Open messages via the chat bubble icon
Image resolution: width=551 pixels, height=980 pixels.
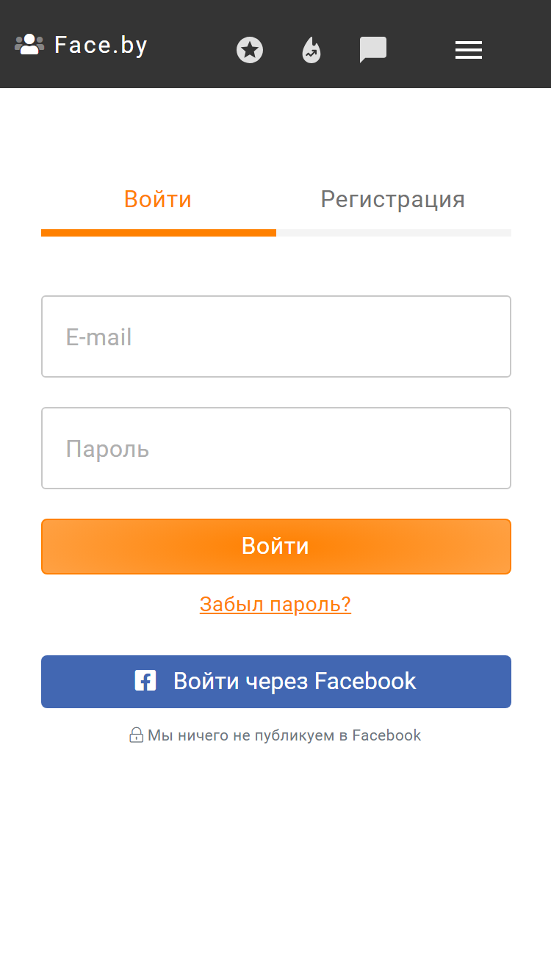[x=373, y=50]
